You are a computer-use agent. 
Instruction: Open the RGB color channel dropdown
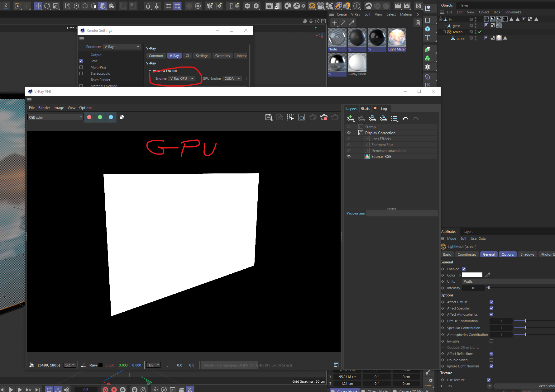click(55, 117)
